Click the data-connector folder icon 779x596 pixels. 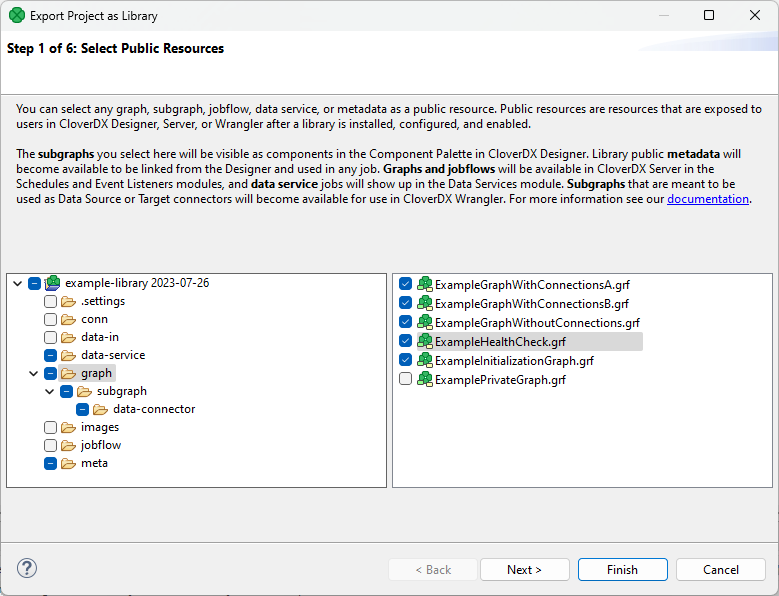point(101,409)
